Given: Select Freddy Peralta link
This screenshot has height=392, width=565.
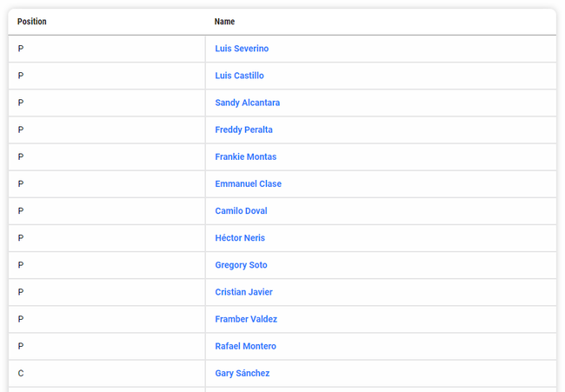Looking at the screenshot, I should coord(243,130).
